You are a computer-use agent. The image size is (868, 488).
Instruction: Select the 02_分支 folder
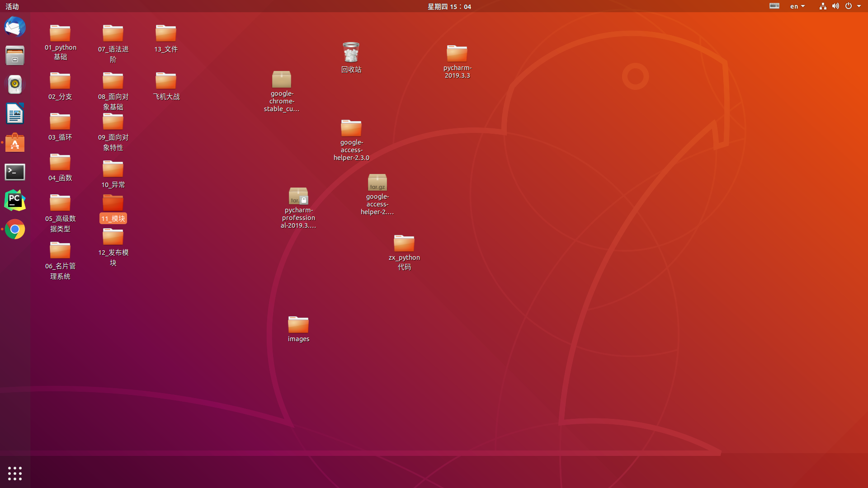pos(60,86)
